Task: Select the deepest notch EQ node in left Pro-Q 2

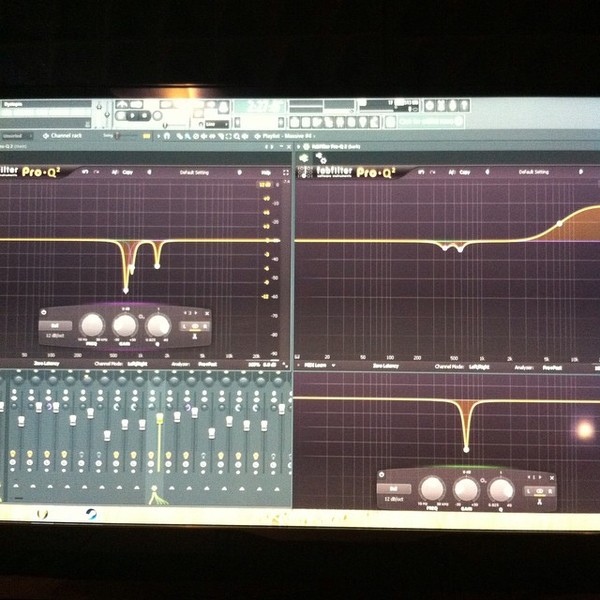Action: [126, 291]
